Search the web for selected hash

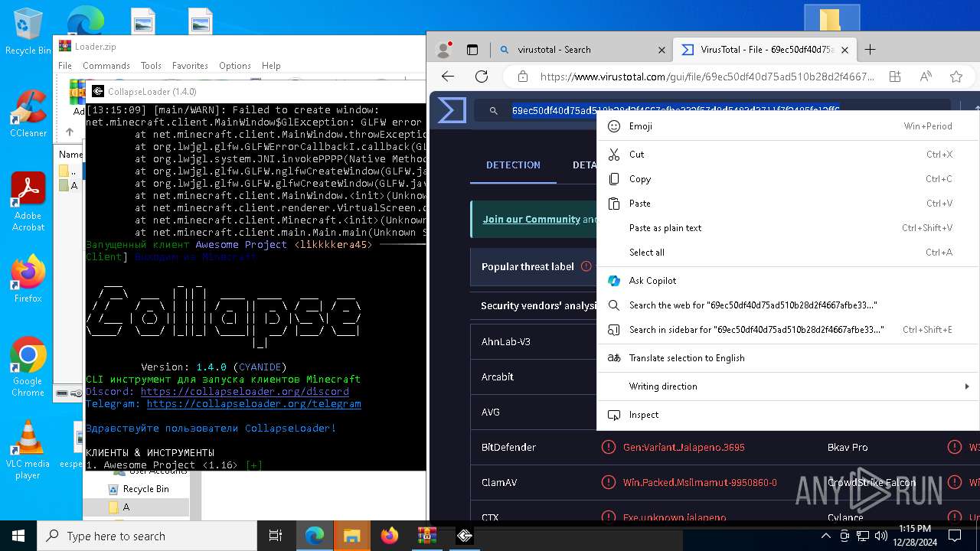(789, 305)
